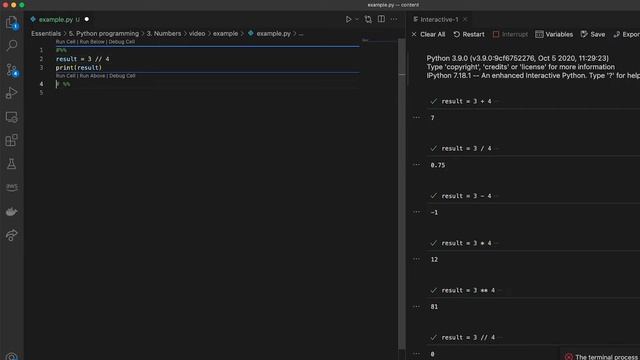
Task: Click Debug Cell above line 4
Action: click(122, 76)
